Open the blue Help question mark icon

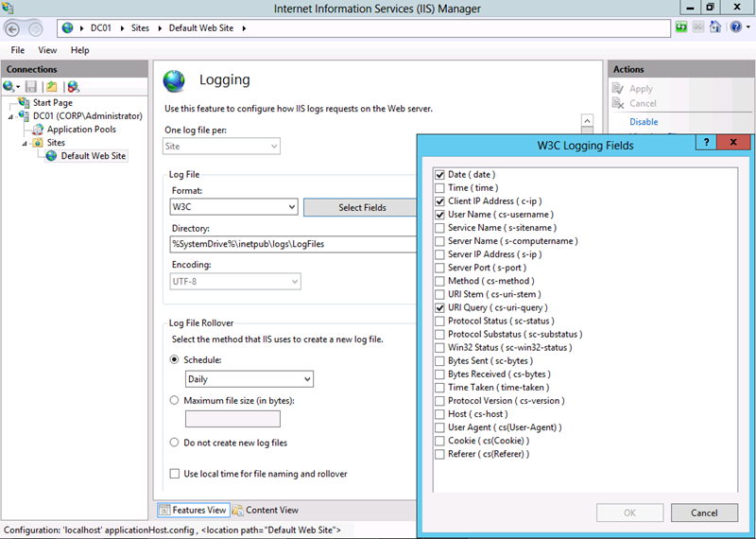tap(735, 28)
